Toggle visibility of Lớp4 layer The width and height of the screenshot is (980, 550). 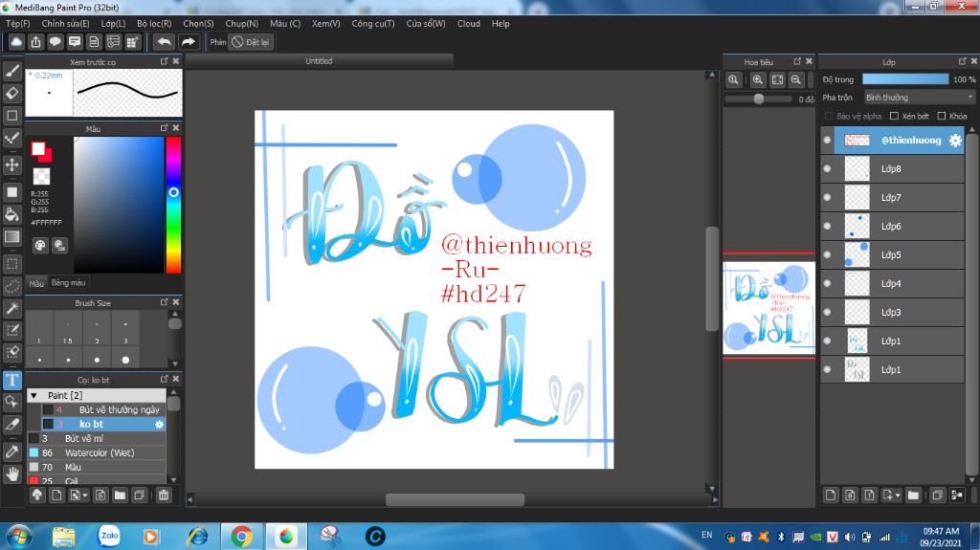[x=828, y=284]
